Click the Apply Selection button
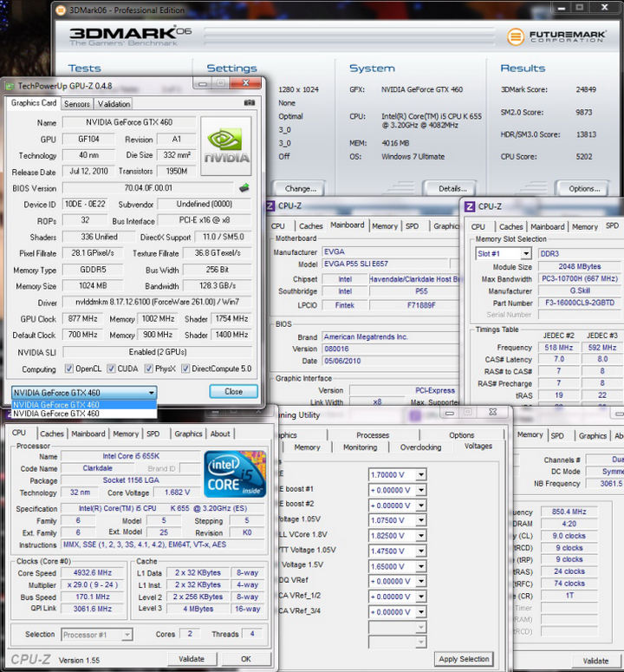 [x=464, y=659]
